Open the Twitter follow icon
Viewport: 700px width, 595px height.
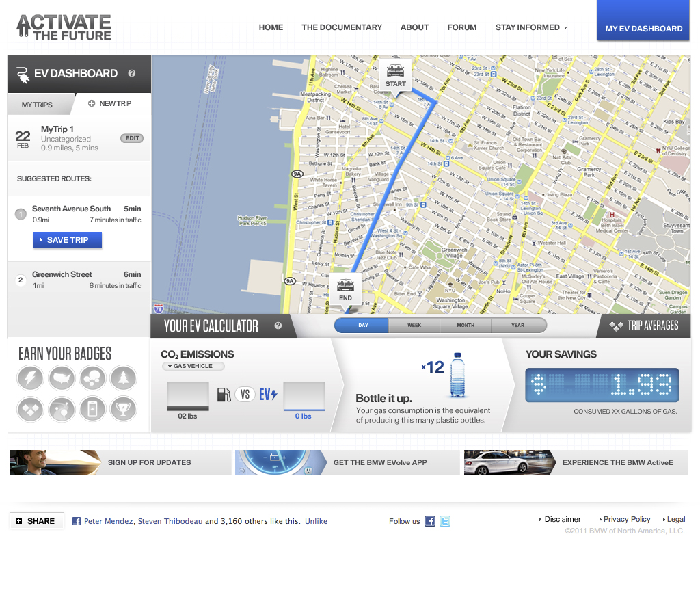point(445,521)
